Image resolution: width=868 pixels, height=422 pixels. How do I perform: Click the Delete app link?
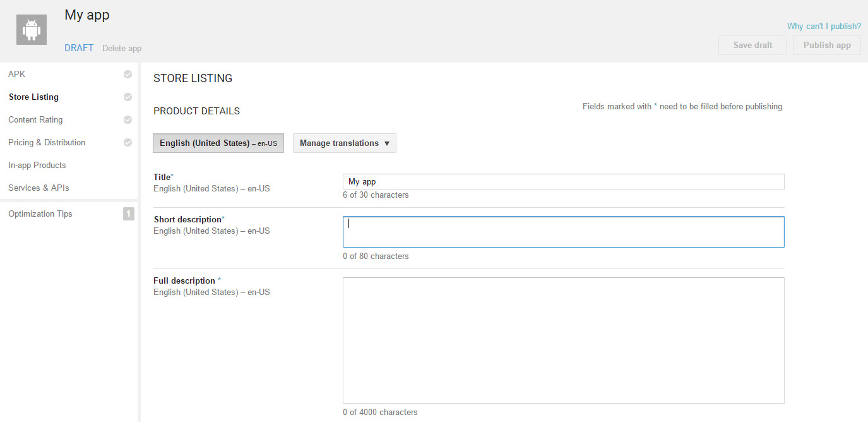pyautogui.click(x=122, y=49)
